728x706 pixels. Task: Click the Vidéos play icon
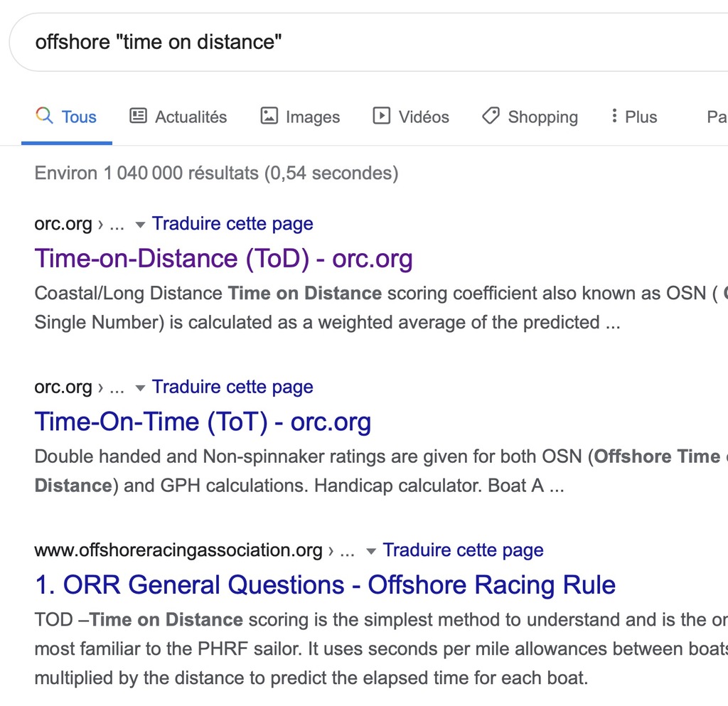[382, 115]
